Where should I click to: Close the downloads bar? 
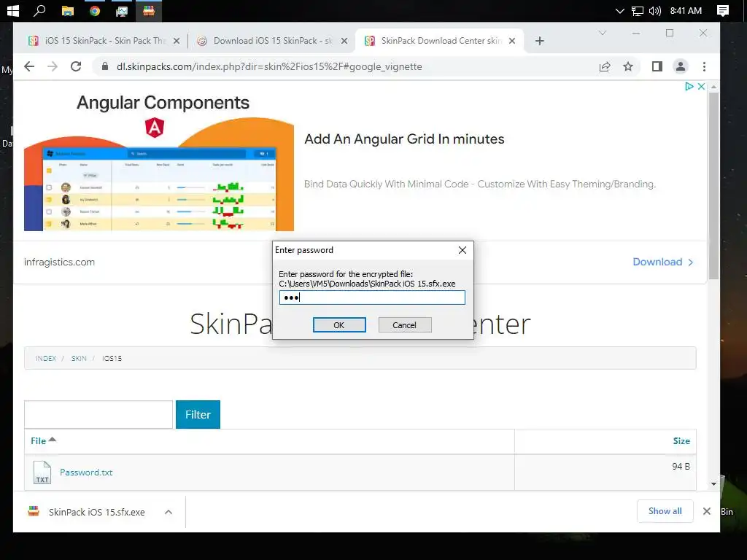pyautogui.click(x=706, y=511)
